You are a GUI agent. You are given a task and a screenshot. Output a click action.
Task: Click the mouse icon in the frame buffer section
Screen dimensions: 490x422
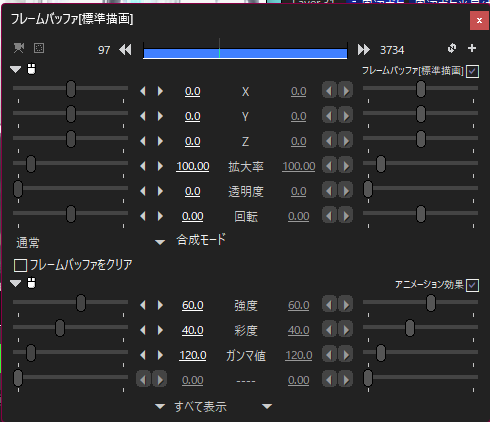tap(31, 69)
